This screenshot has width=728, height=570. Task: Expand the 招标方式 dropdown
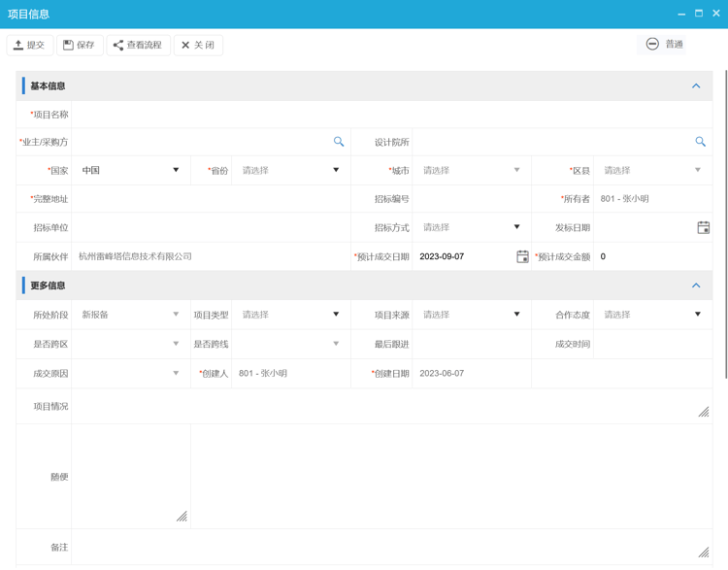point(471,227)
